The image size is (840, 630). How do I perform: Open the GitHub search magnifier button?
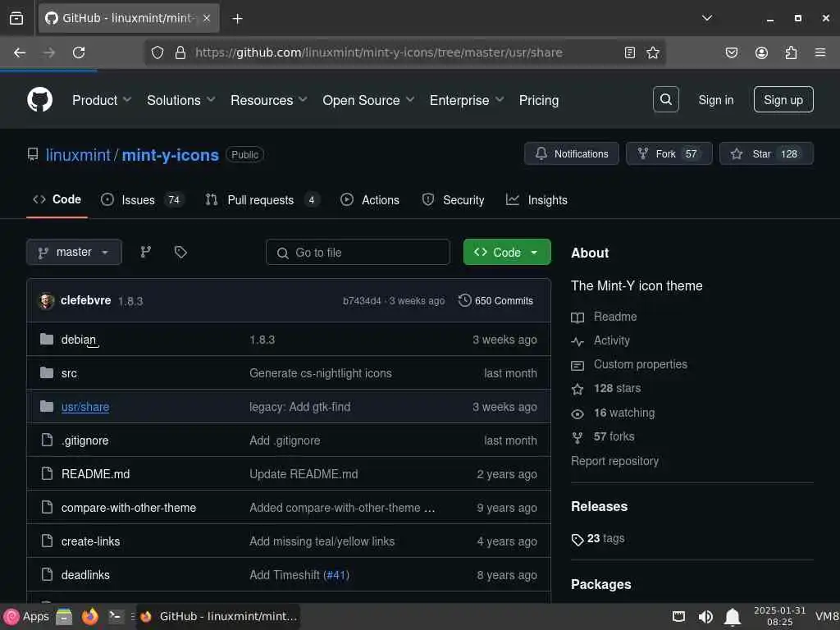(x=665, y=99)
